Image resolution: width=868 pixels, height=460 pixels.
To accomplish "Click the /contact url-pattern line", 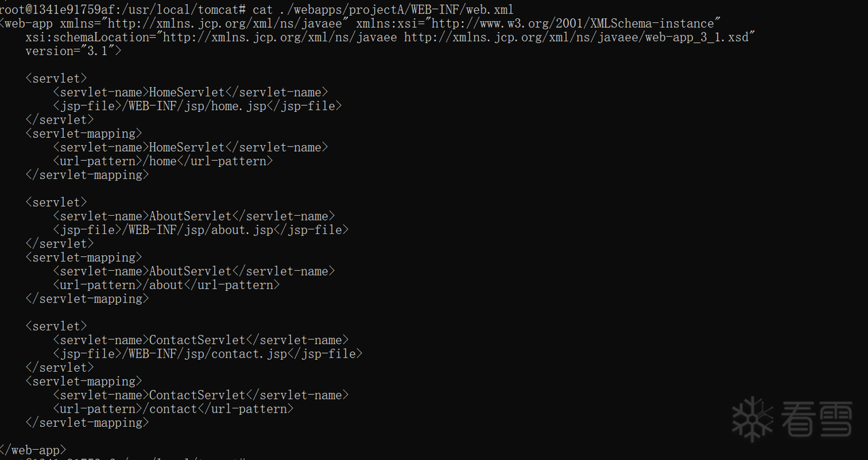I will click(173, 409).
